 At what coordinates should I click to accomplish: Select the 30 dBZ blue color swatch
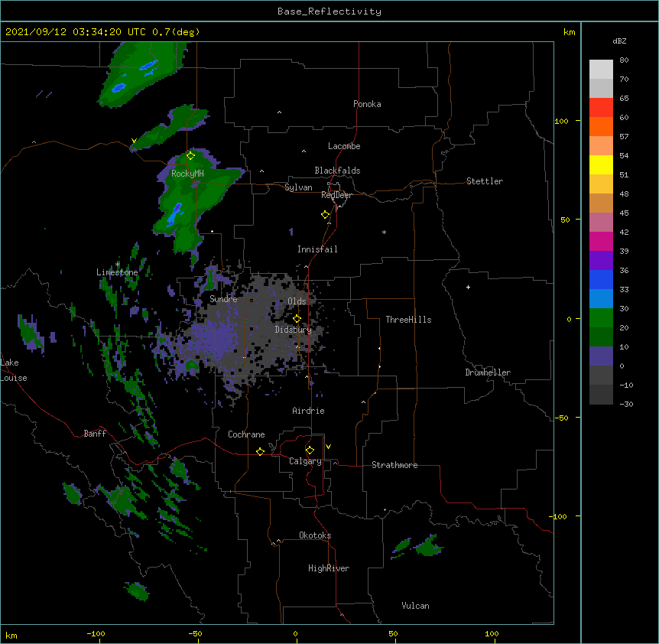point(601,298)
